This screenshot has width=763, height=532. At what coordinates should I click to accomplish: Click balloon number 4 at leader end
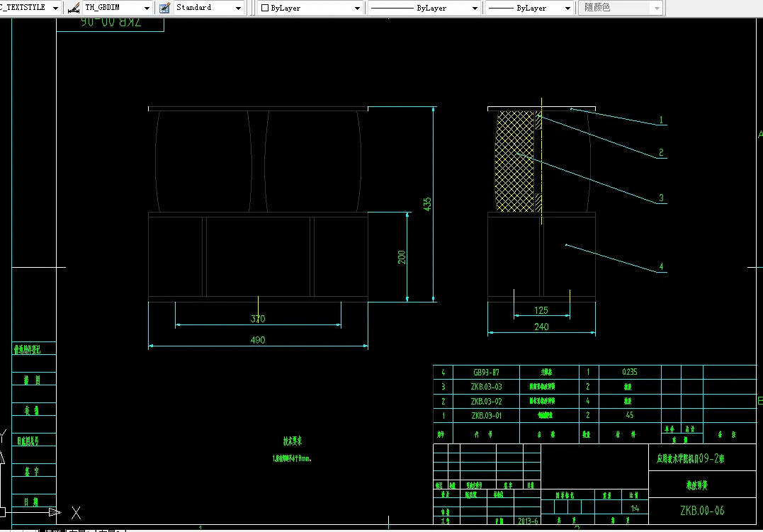[661, 266]
